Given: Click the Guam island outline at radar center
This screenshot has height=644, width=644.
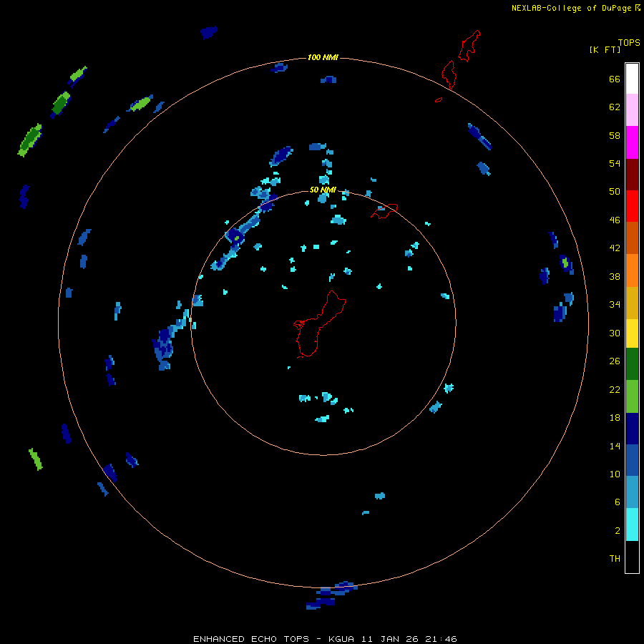Looking at the screenshot, I should (320, 324).
